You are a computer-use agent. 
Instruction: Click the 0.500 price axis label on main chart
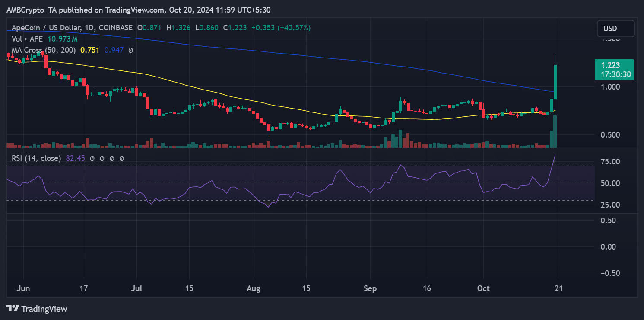[611, 134]
